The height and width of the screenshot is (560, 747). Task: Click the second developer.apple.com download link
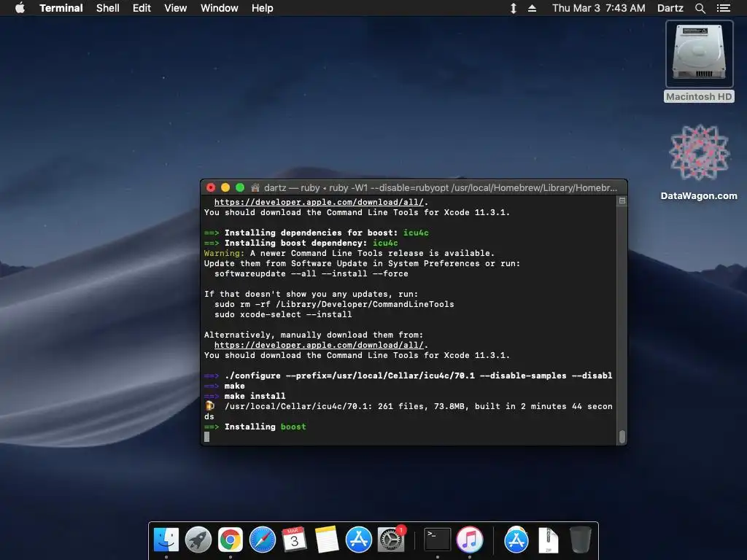click(x=319, y=345)
